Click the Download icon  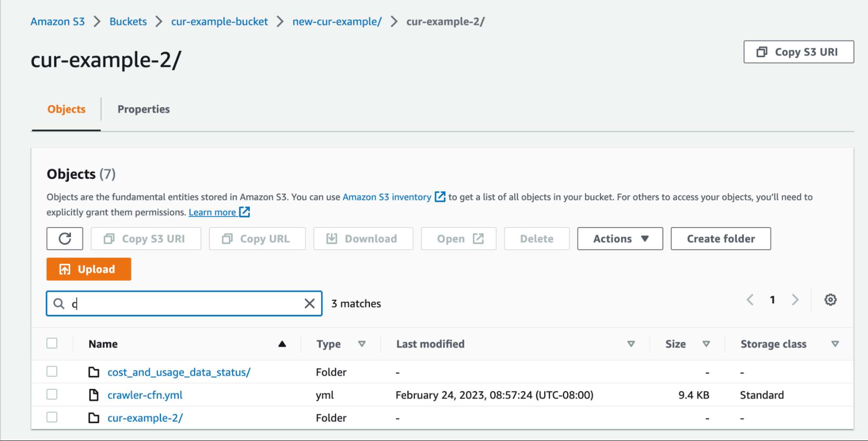332,238
